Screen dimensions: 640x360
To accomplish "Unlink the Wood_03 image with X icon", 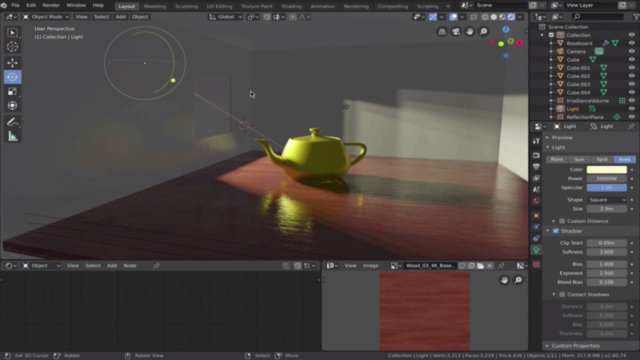I will coord(489,266).
